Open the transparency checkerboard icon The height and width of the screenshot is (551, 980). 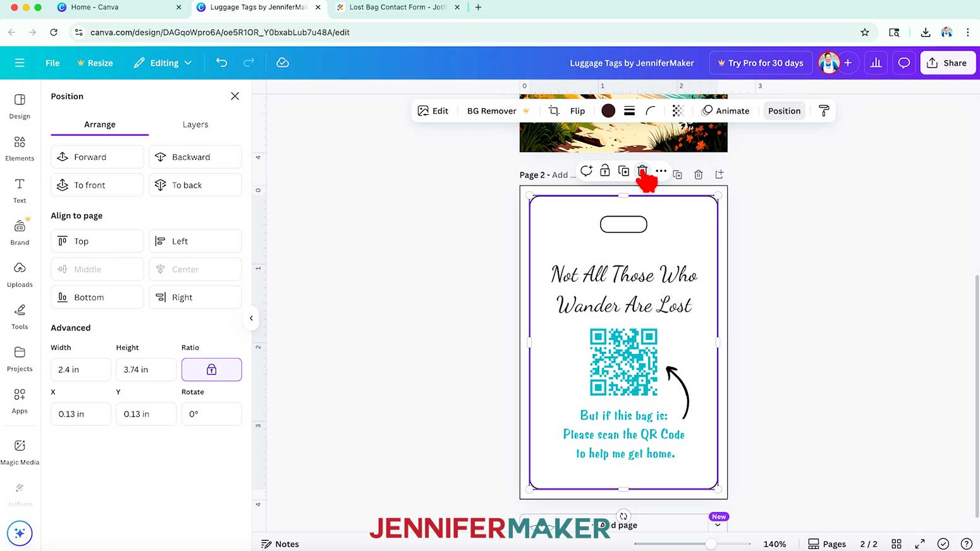pos(678,111)
